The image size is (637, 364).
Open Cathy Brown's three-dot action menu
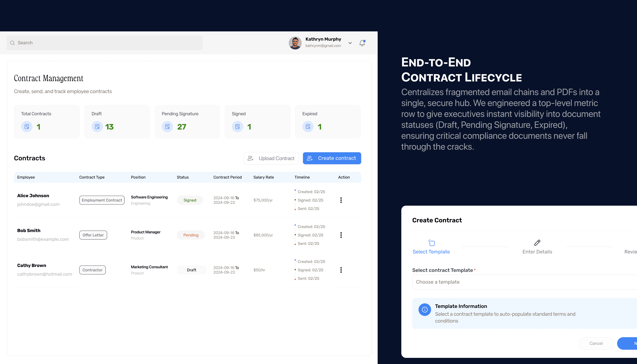pos(341,270)
